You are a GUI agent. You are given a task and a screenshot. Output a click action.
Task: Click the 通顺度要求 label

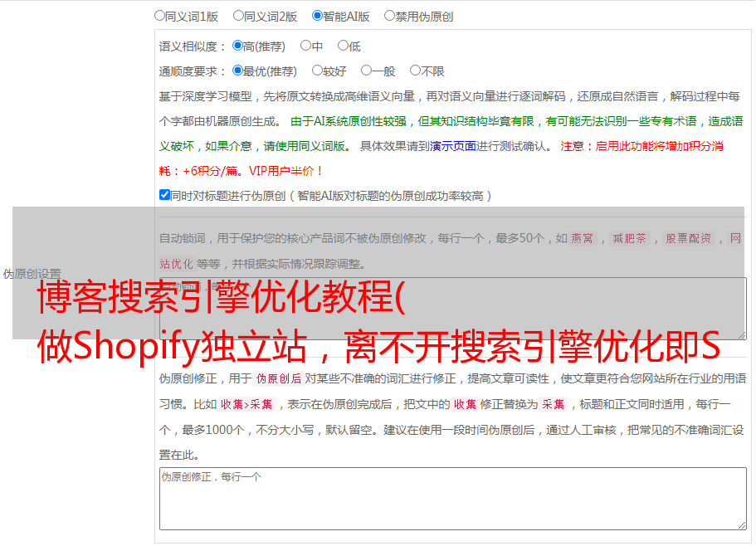(x=193, y=71)
